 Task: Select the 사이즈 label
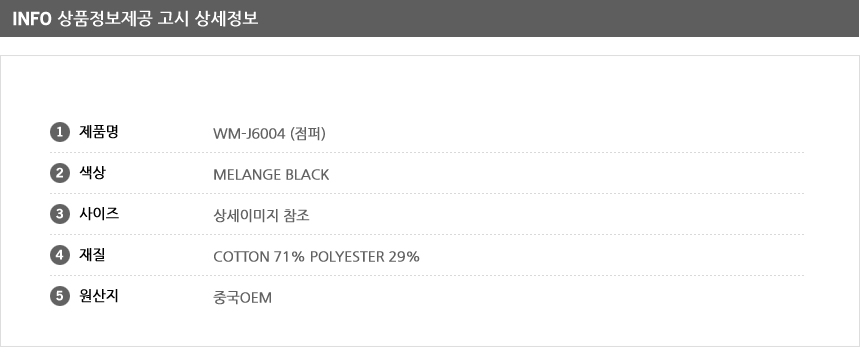point(99,214)
